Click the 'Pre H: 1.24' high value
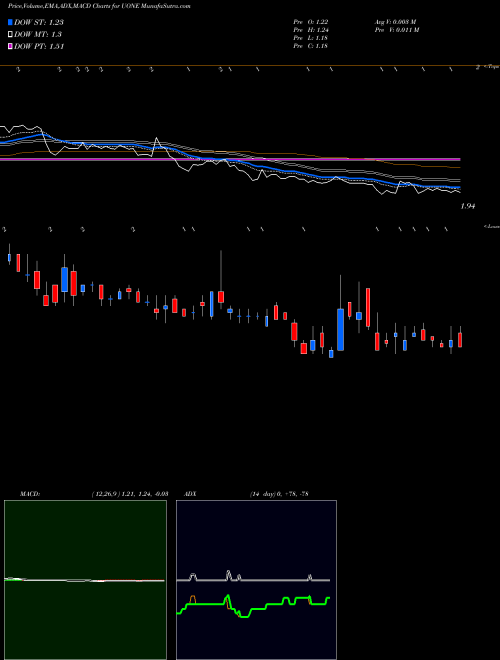 [x=311, y=30]
